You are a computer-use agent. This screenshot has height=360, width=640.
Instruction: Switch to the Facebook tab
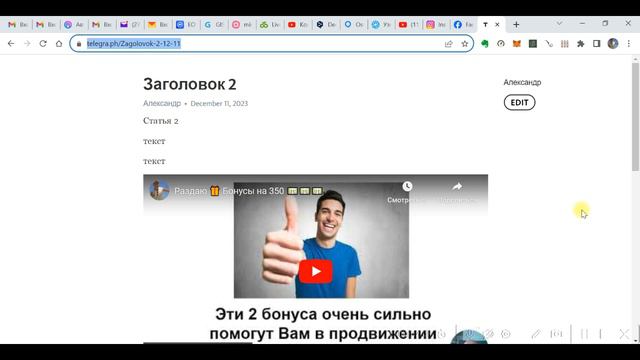[x=463, y=25]
